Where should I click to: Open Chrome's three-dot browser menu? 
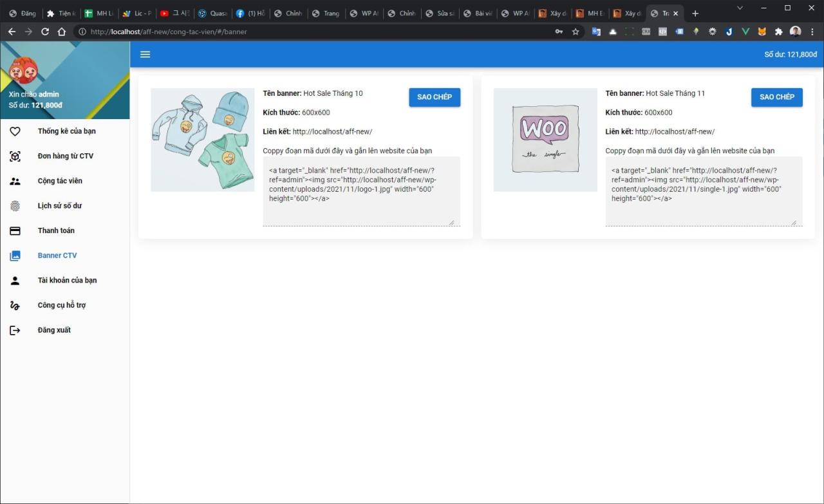pos(812,31)
